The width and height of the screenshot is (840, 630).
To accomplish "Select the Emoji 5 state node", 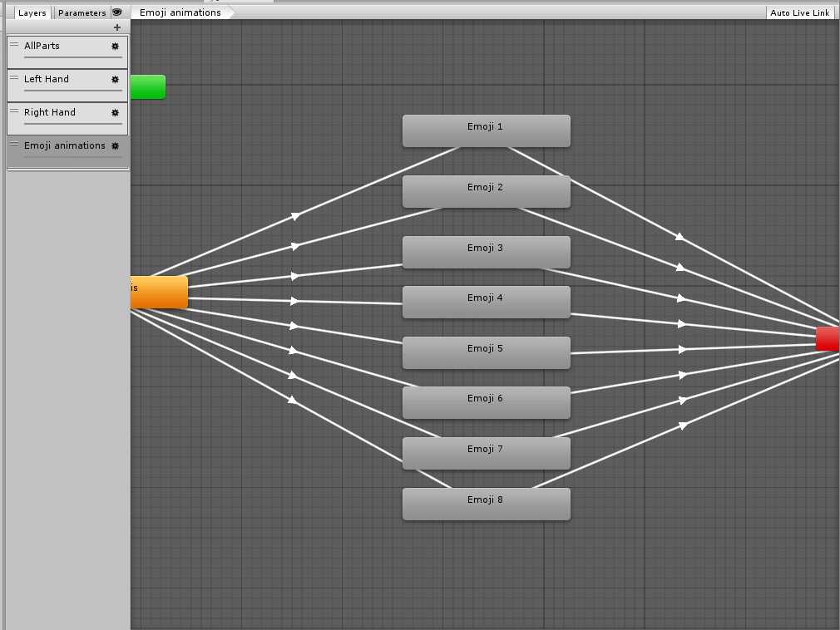I will (486, 352).
